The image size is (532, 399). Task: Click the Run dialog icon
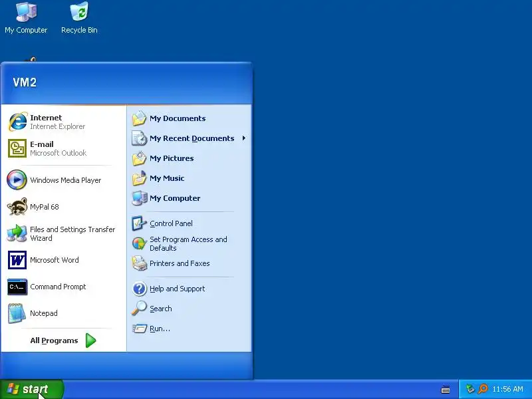pyautogui.click(x=139, y=329)
